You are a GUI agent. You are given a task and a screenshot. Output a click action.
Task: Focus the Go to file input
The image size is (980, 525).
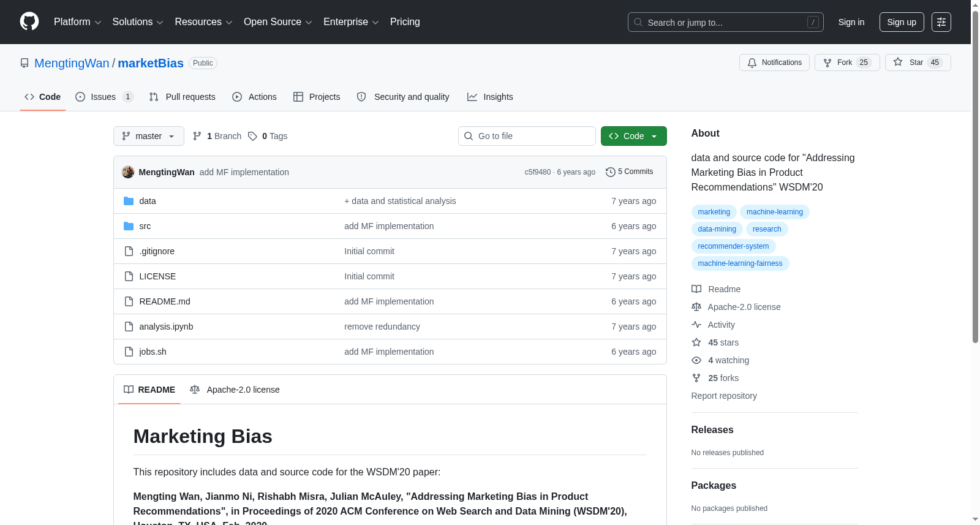(527, 136)
